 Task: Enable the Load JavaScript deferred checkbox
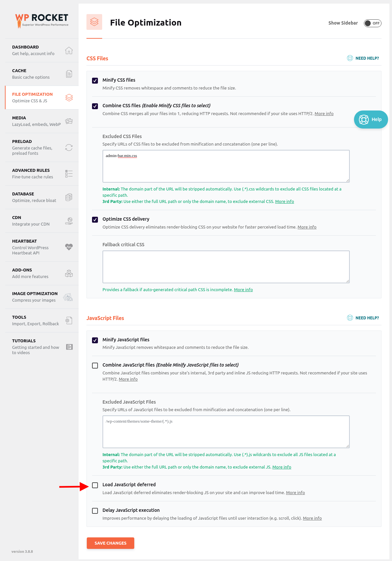pos(95,485)
